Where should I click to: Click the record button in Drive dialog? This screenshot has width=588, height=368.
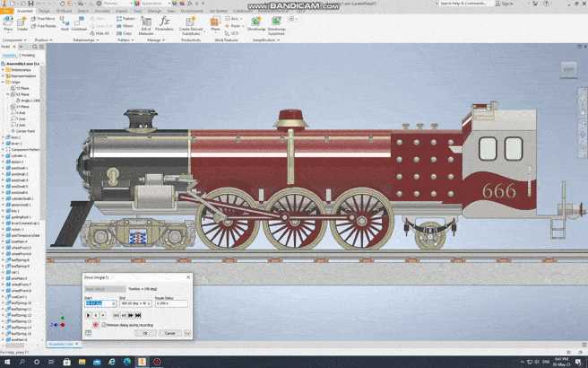95,325
